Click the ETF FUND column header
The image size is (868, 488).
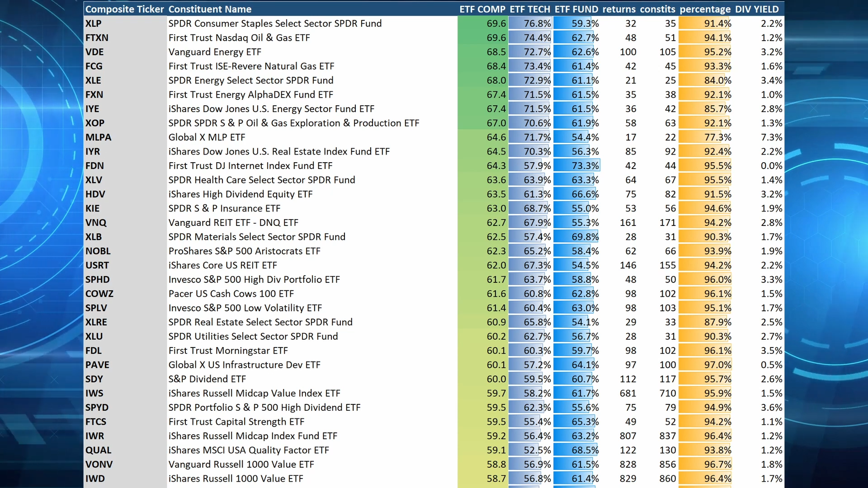click(x=576, y=9)
